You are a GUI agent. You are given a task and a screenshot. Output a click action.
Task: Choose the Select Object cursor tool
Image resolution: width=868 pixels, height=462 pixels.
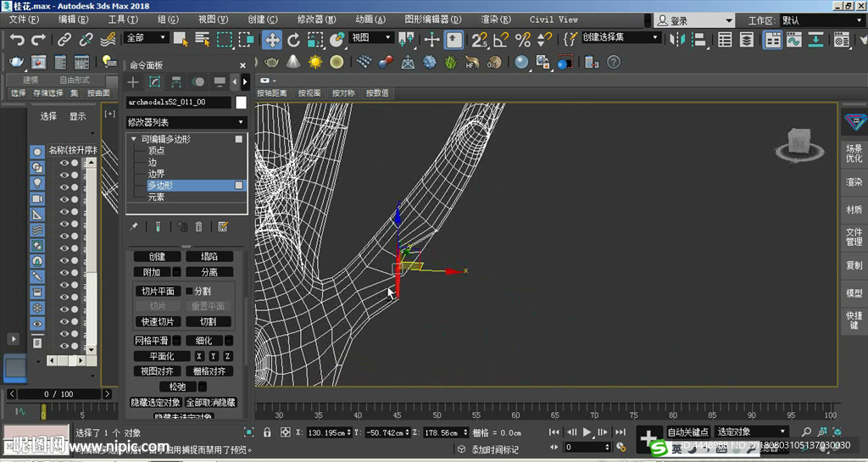coord(181,39)
